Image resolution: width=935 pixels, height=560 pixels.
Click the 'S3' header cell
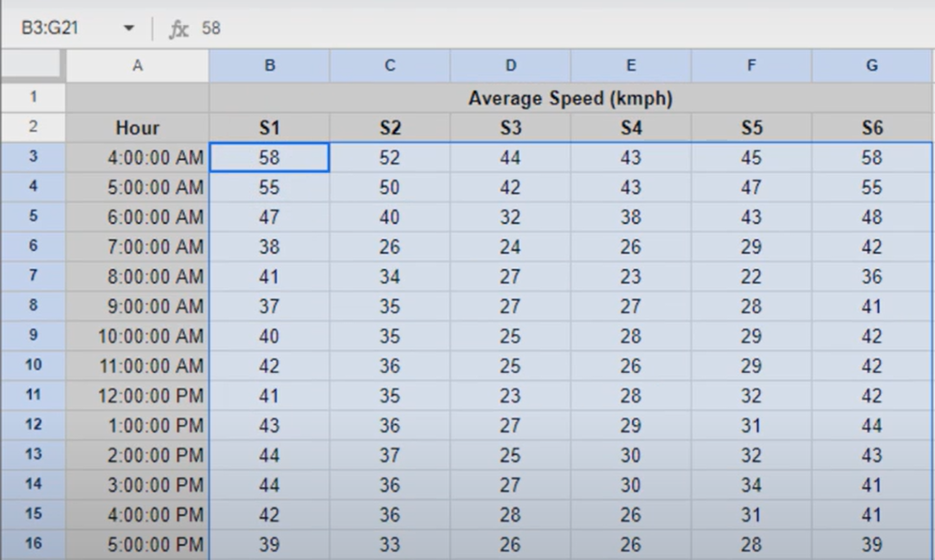(x=511, y=127)
